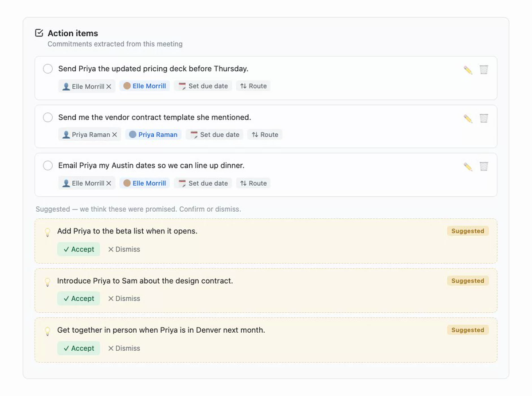Screen dimensions: 532x396
Task: Open Priya Raman assignee link
Action: tap(153, 135)
